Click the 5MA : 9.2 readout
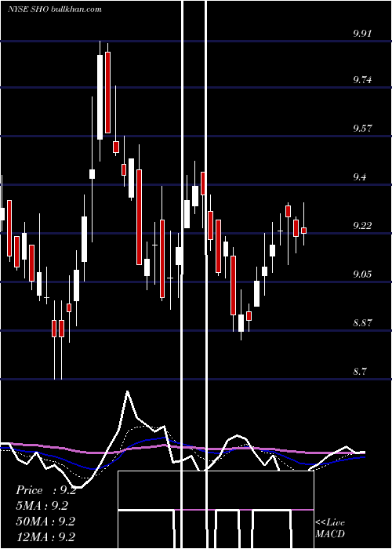This screenshot has height=549, width=392. click(x=42, y=506)
